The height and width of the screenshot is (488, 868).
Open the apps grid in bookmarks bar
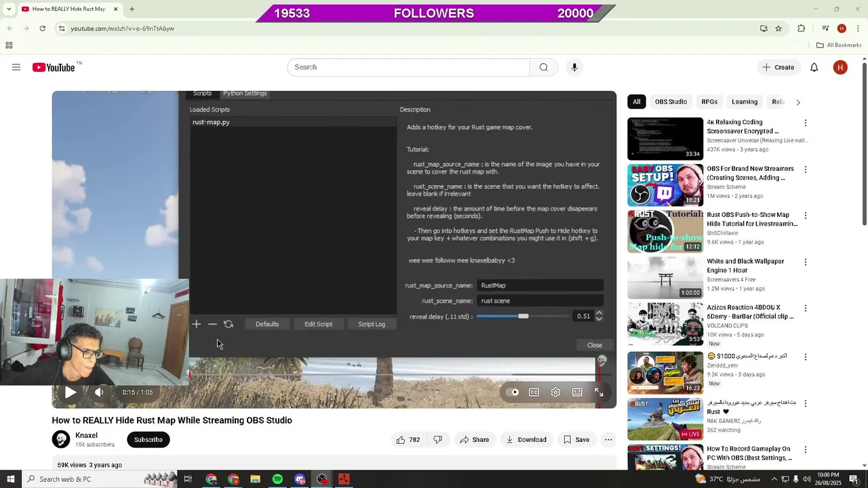click(x=9, y=45)
